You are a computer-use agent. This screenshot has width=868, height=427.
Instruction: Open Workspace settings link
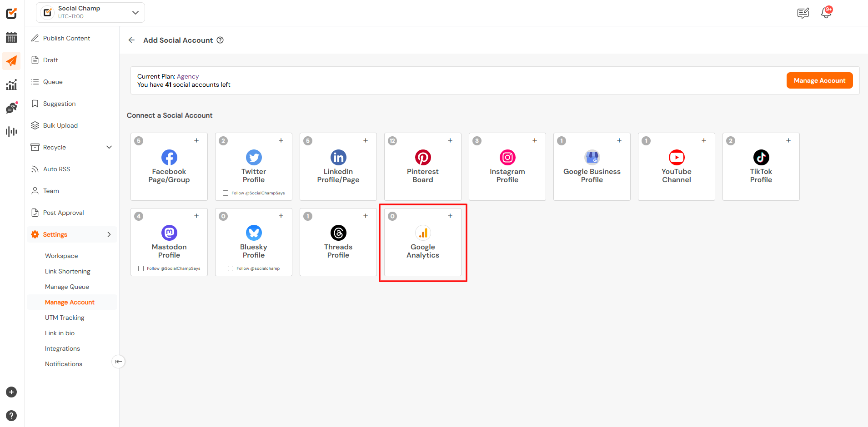point(61,256)
